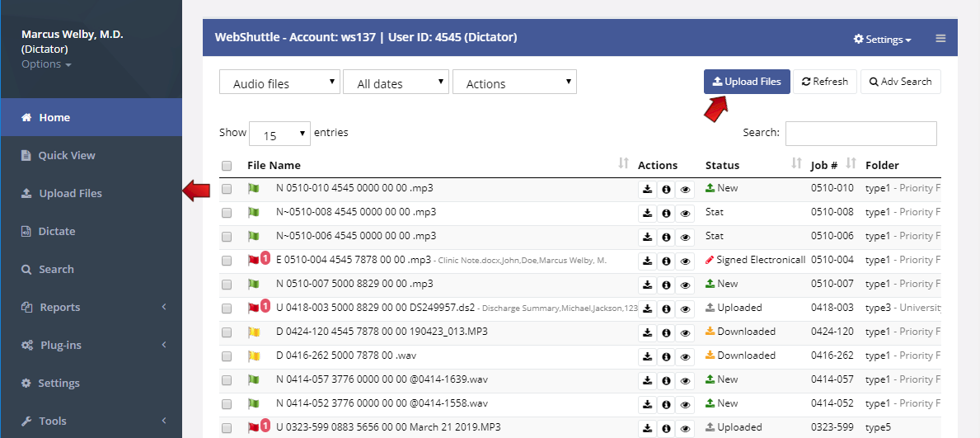Tick checkbox for D 0424-120 row
Image resolution: width=980 pixels, height=438 pixels.
[227, 332]
